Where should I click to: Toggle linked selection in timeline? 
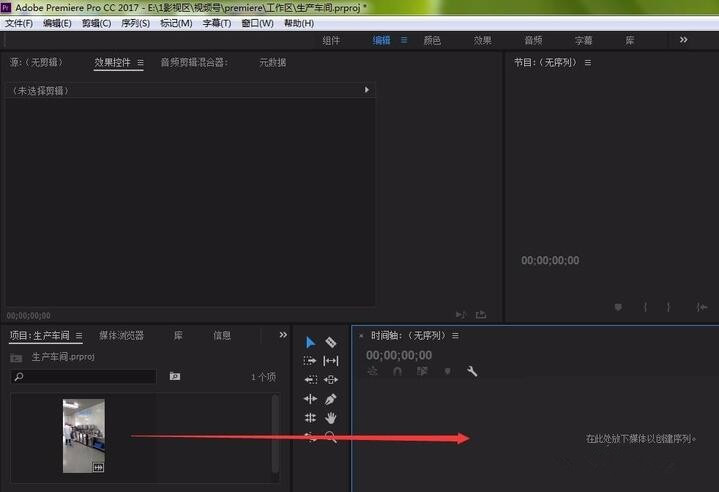(x=422, y=371)
